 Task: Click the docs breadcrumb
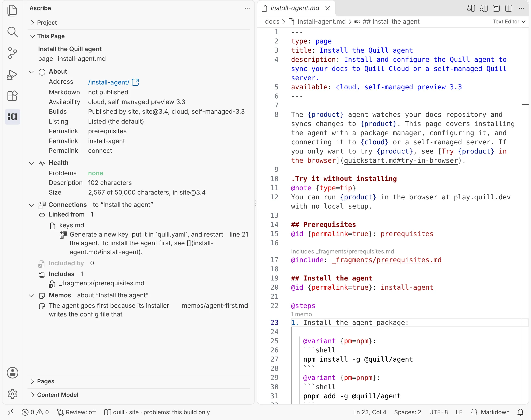pos(272,22)
